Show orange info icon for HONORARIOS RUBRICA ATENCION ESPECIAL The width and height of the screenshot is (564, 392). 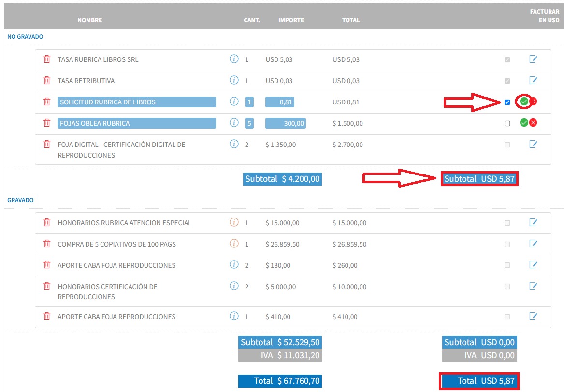pos(234,222)
